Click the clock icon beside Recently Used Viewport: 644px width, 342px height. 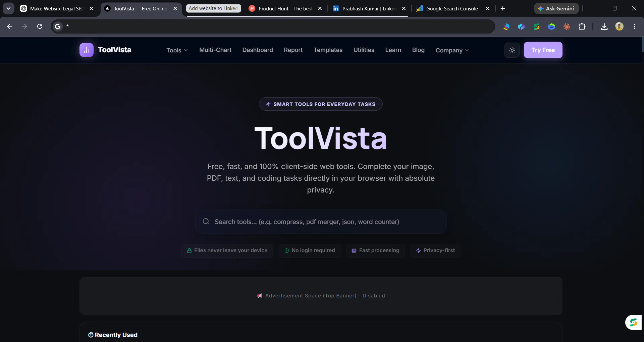pyautogui.click(x=91, y=335)
